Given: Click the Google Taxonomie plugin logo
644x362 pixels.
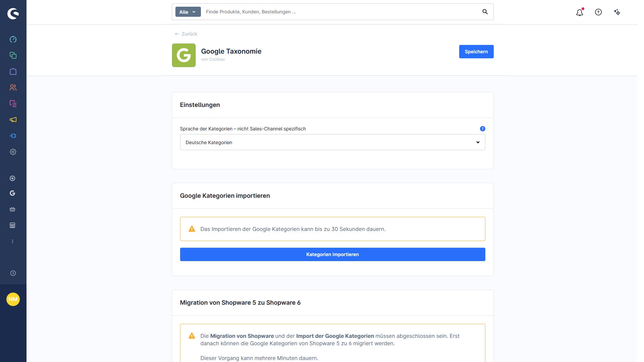Looking at the screenshot, I should (184, 55).
